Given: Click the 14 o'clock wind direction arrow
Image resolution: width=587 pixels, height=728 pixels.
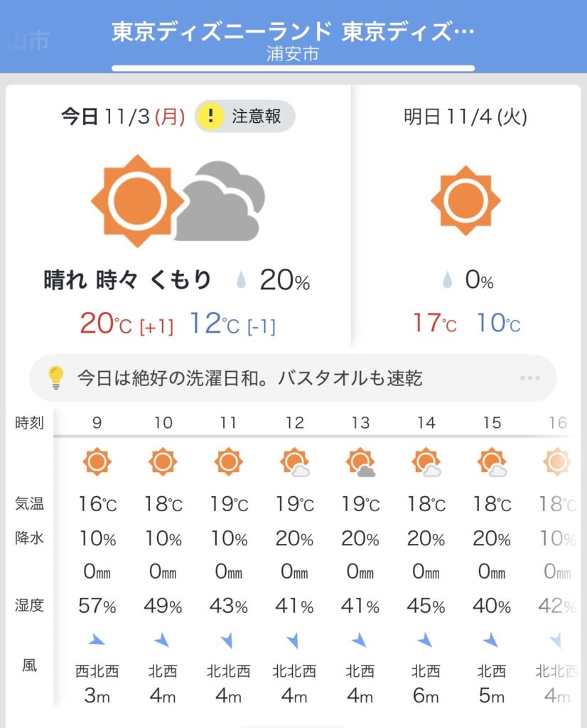Looking at the screenshot, I should point(426,641).
